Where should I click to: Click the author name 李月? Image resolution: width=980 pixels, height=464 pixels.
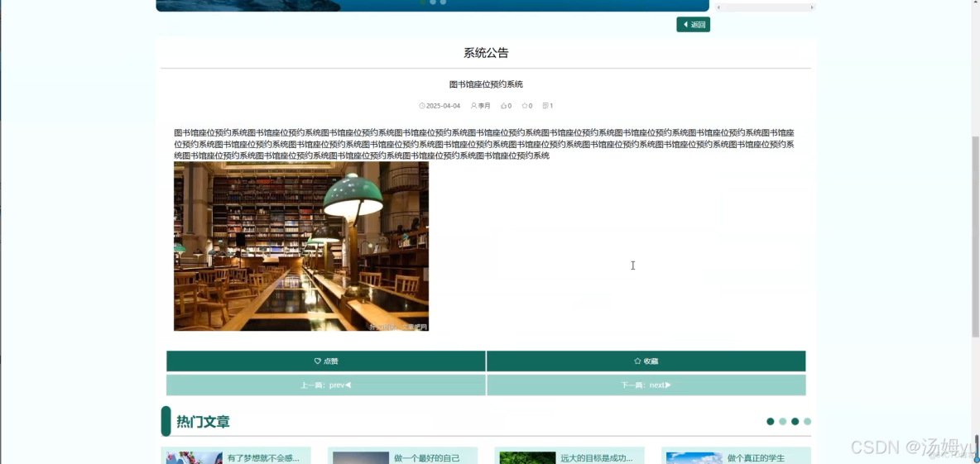[x=484, y=106]
